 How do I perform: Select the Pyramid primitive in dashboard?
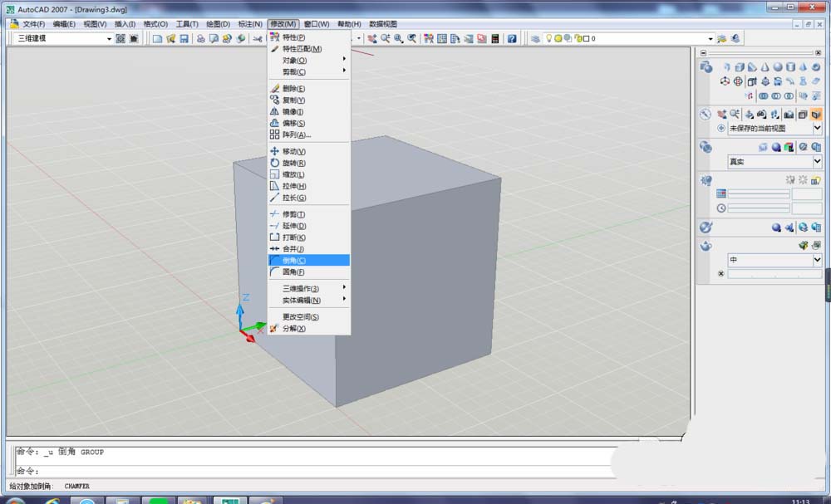pos(803,67)
